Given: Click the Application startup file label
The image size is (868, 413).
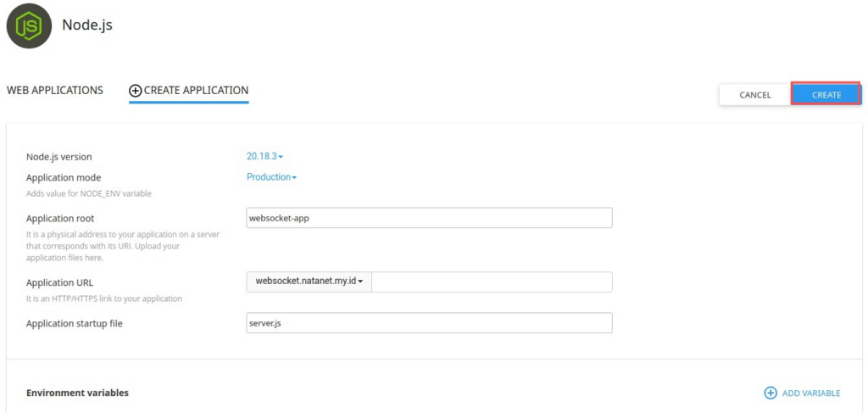Looking at the screenshot, I should pyautogui.click(x=75, y=323).
